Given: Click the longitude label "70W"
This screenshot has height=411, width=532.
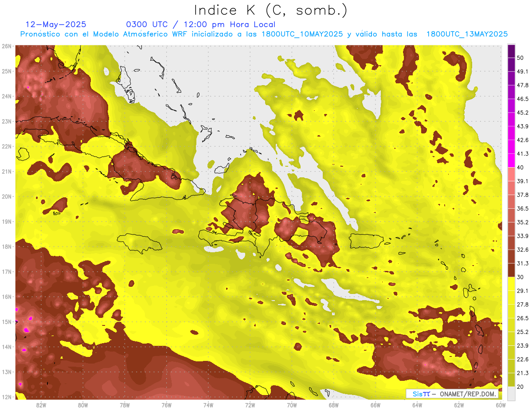Looking at the screenshot, I should (x=292, y=405).
